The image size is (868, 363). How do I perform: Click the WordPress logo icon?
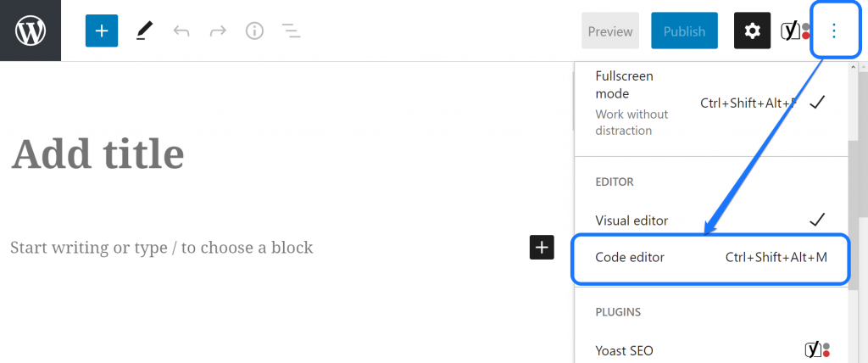[x=31, y=31]
